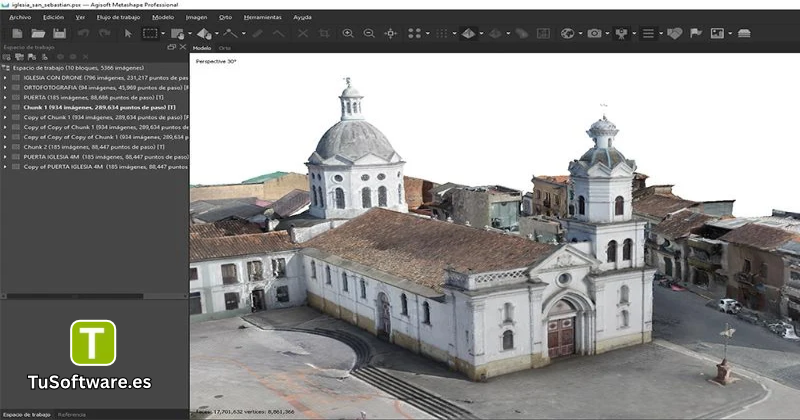Expand the IGLESIA CON DRONE chunk
Screen dimensions: 800x420
5,78
